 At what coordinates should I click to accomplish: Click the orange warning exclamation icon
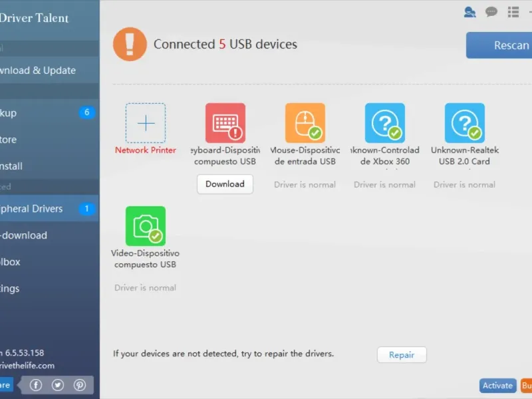[x=130, y=44]
